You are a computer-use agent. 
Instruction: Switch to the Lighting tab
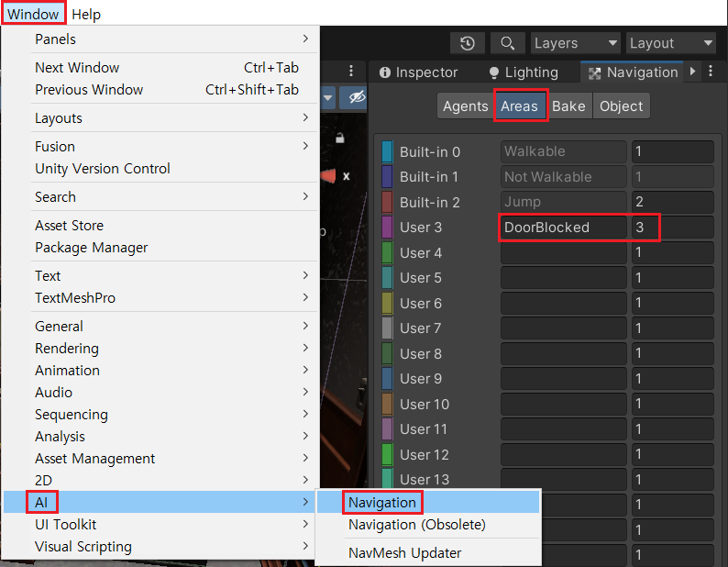click(x=524, y=72)
